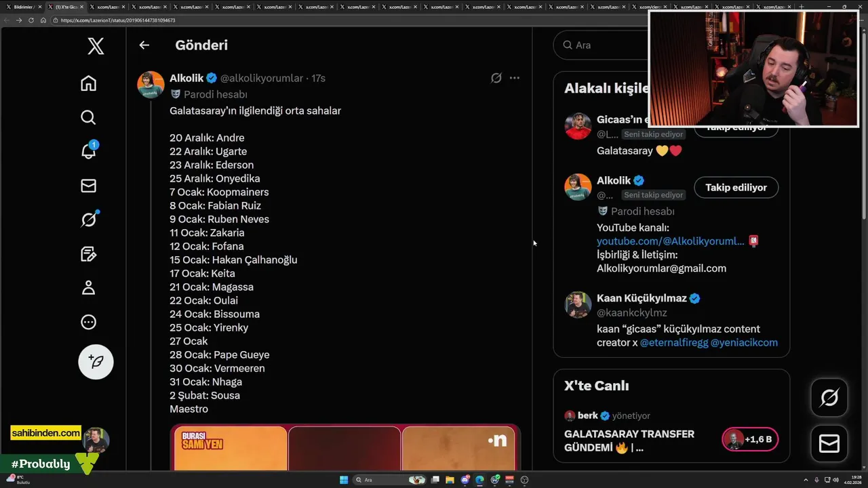Click the '15 Ocak: Hakan Çalhanoğlu' line

tap(233, 260)
